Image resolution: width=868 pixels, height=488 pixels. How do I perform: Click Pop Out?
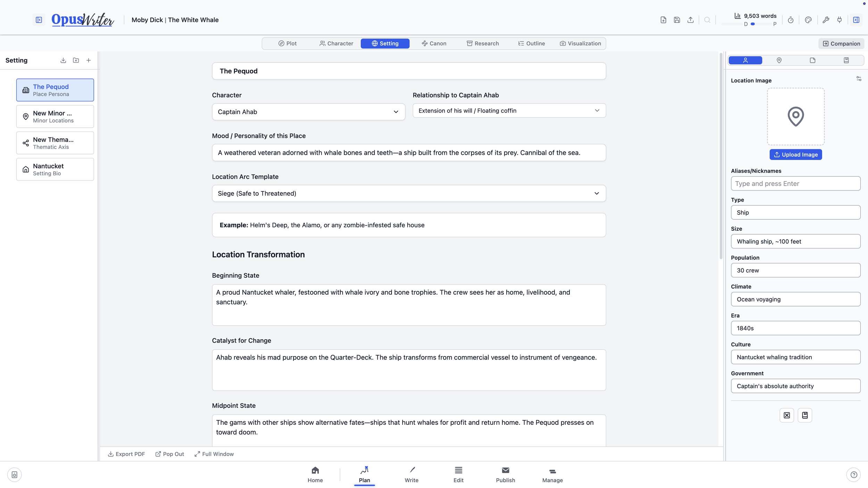click(170, 454)
